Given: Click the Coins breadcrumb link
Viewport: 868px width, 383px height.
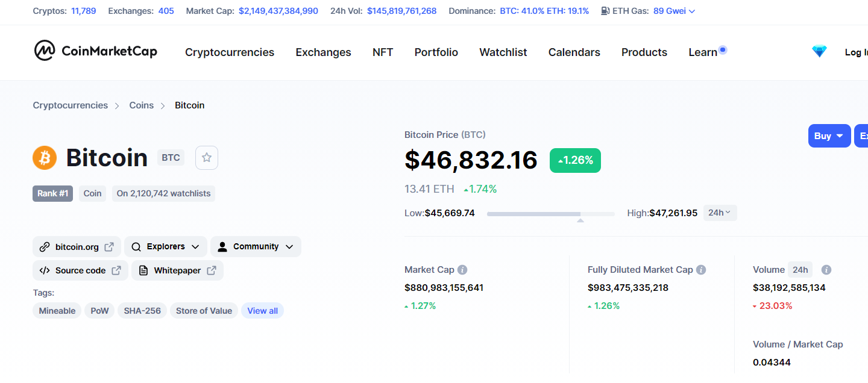Looking at the screenshot, I should (142, 105).
